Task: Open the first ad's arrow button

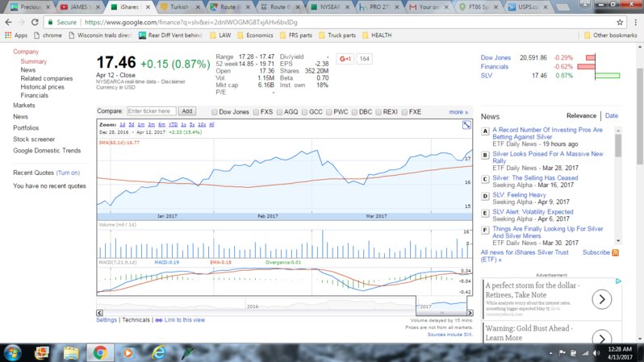Action: [x=602, y=299]
